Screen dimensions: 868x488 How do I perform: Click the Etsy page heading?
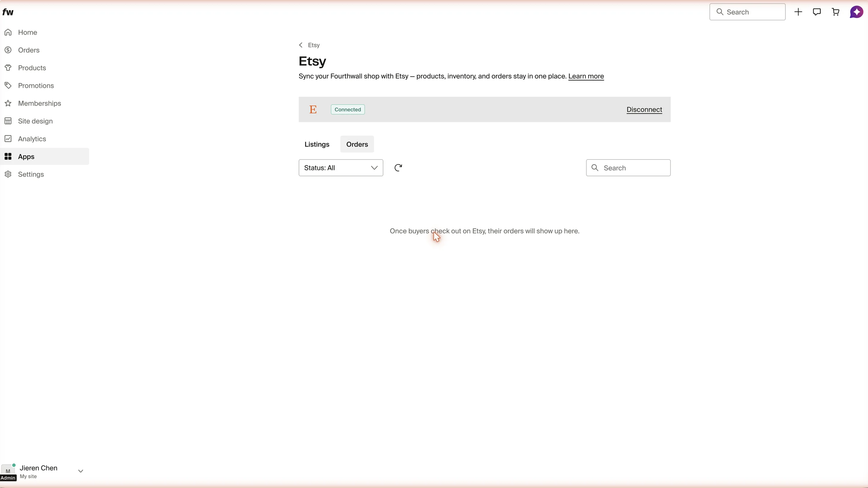click(x=312, y=61)
